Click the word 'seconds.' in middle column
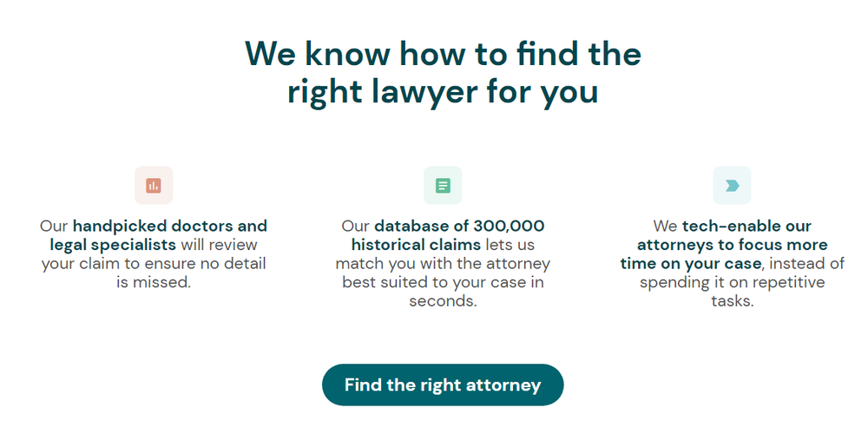The image size is (868, 447). point(443,301)
